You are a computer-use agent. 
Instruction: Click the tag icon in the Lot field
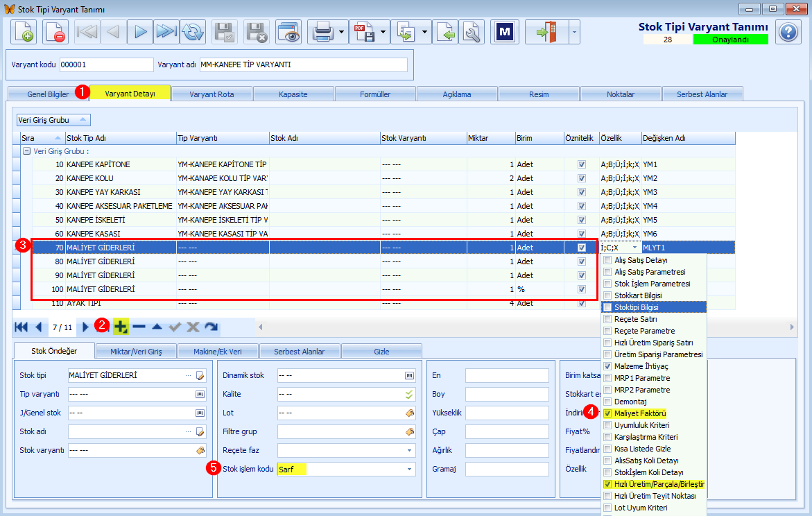(x=409, y=413)
